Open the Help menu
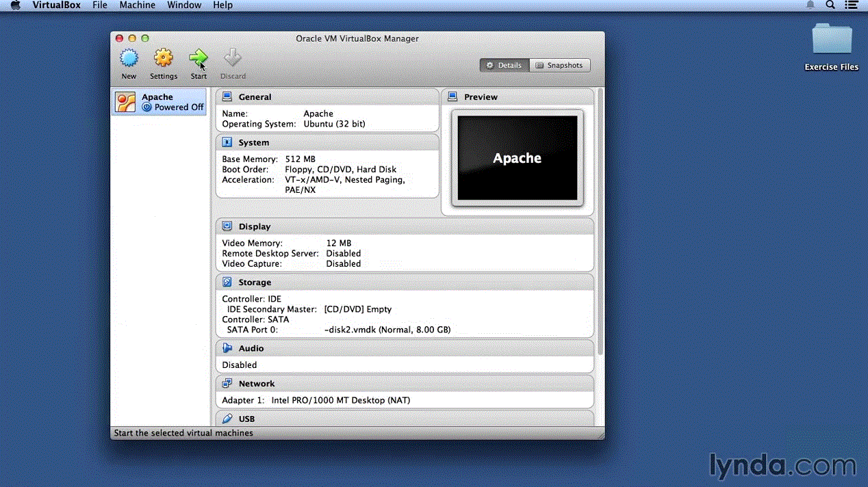 point(223,5)
